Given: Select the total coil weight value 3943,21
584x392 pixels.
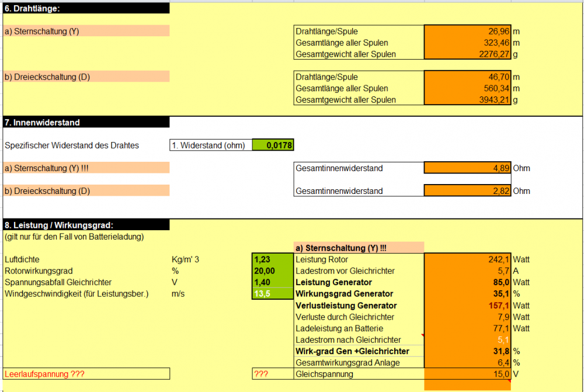Looking at the screenshot, I should pos(467,100).
